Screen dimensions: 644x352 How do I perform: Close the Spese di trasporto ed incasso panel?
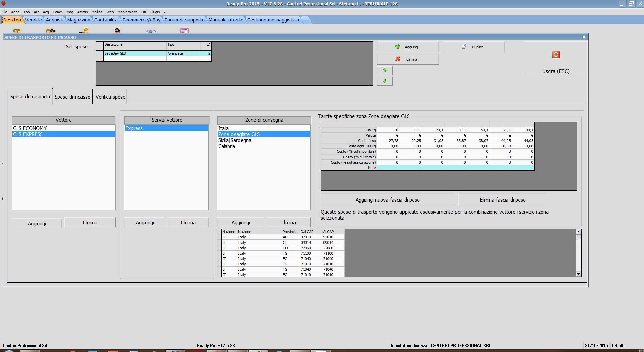(x=584, y=37)
